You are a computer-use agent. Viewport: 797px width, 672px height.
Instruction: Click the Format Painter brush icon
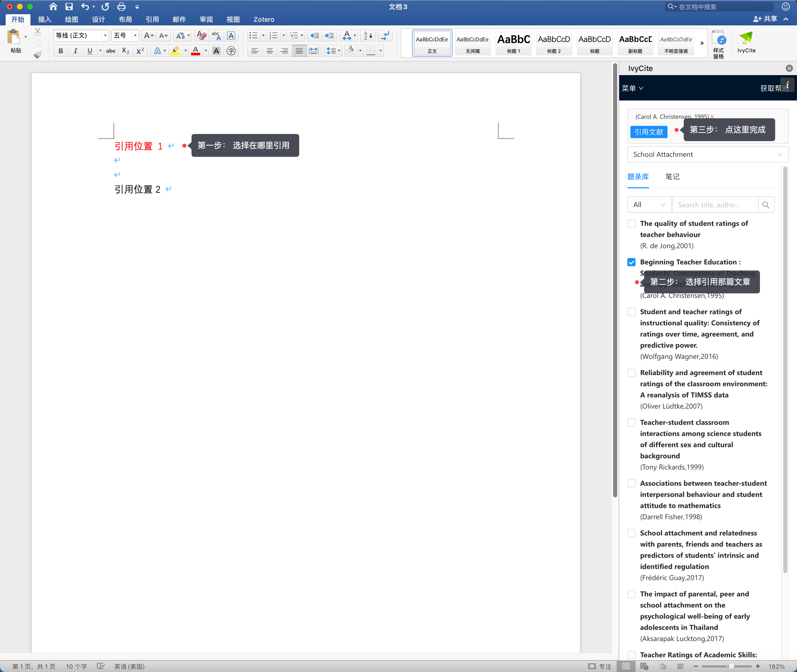point(37,55)
